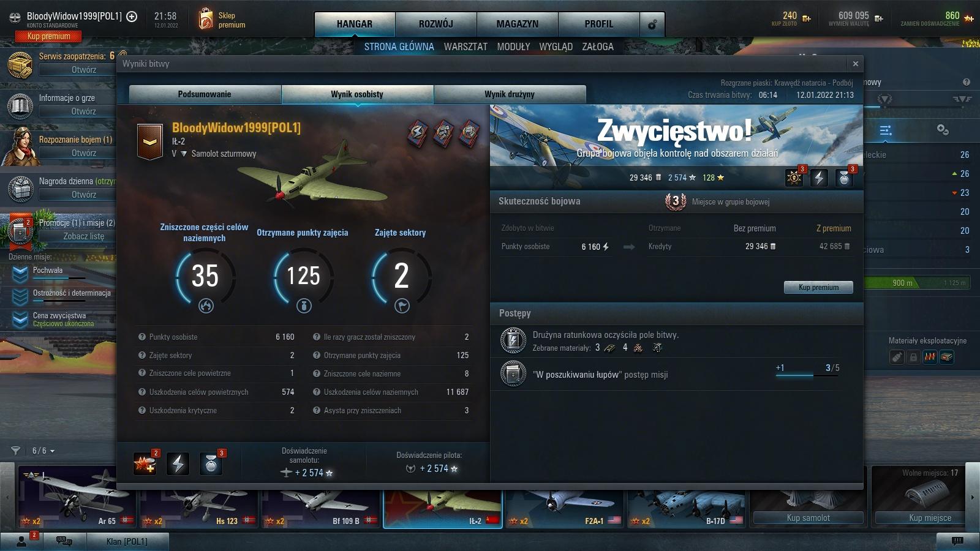Select the Ar 65 aircraft thumbnail
Image resolution: width=980 pixels, height=551 pixels.
[76, 497]
